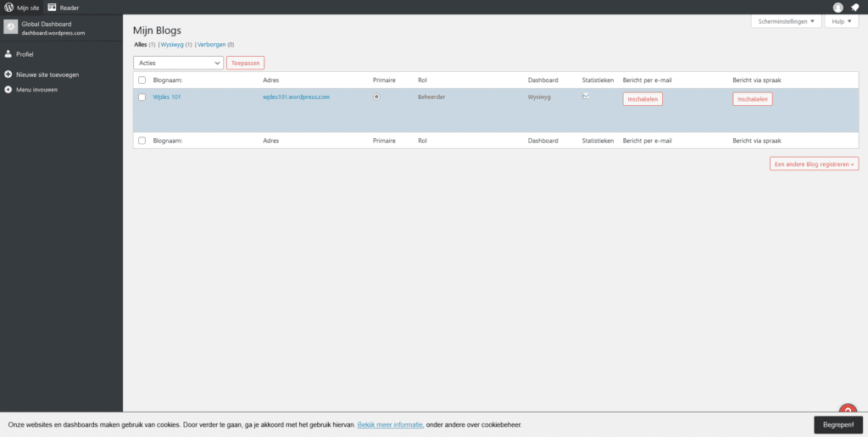Tick the select-all checkbox in table footer
Viewport: 868px width, 437px height.
tap(142, 141)
